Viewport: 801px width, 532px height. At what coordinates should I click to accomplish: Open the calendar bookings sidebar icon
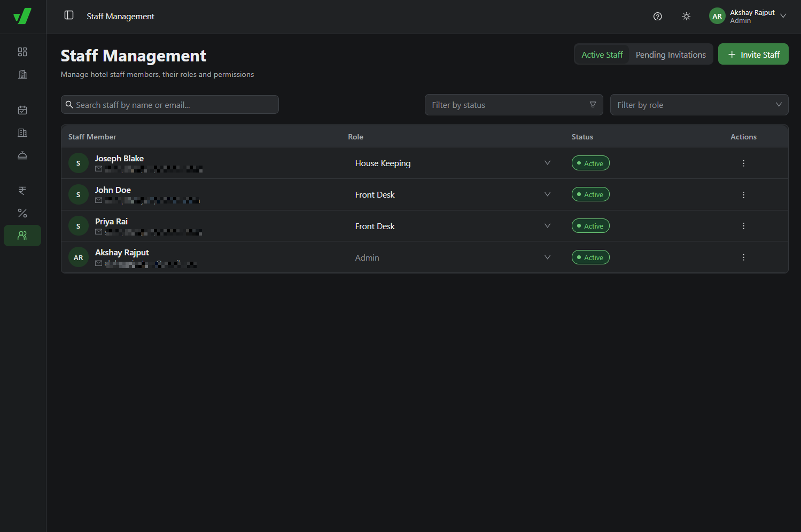[x=22, y=110]
